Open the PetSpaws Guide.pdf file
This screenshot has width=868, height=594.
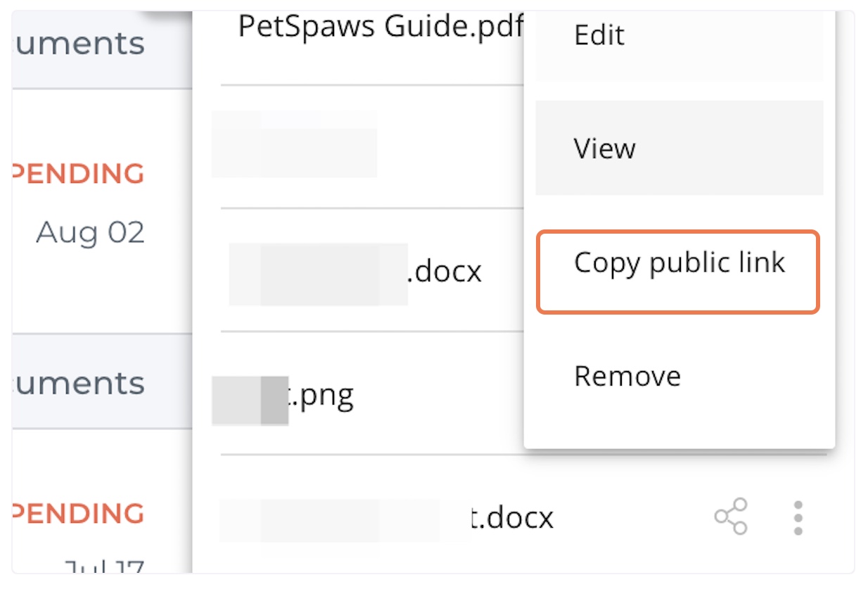coord(381,27)
